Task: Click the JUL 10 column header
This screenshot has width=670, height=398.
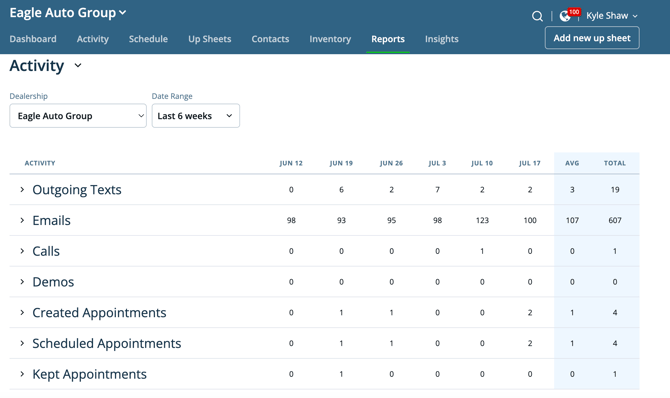Action: [x=482, y=163]
